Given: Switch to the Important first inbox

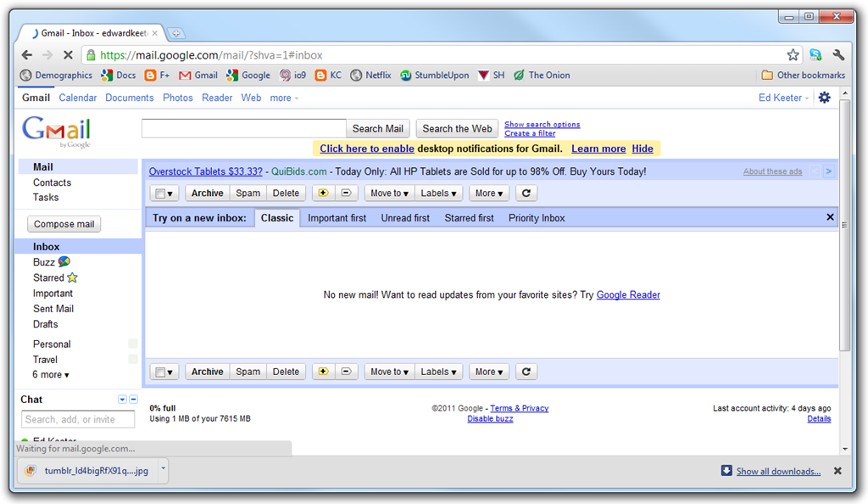Looking at the screenshot, I should pyautogui.click(x=337, y=218).
